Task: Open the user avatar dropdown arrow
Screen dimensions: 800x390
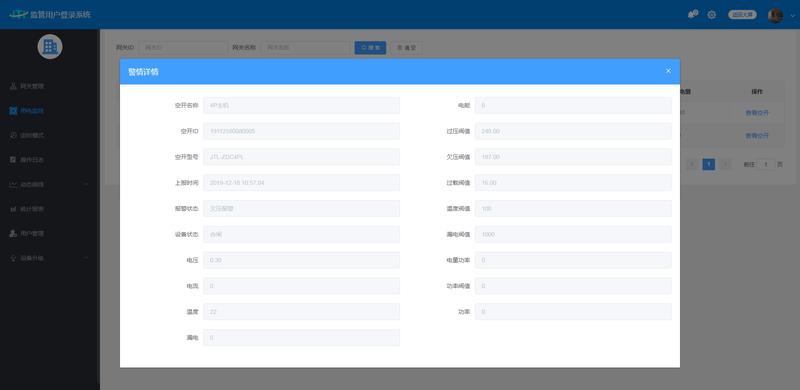Action: coord(792,16)
